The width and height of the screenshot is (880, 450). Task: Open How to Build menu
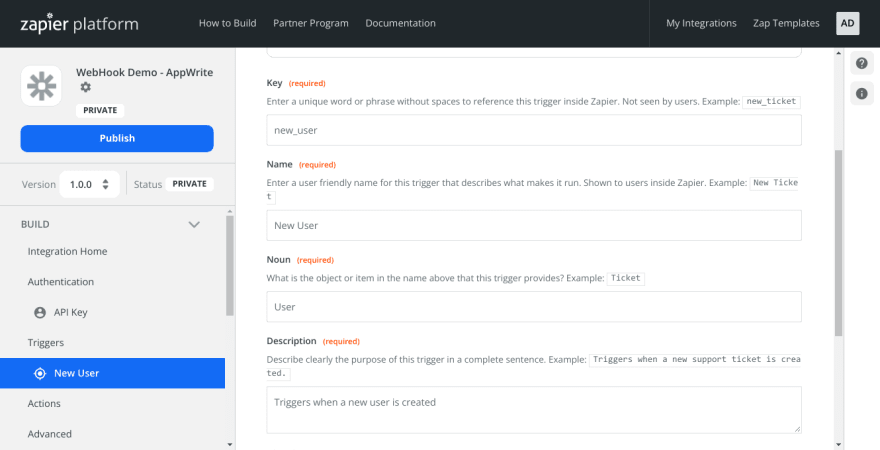[x=227, y=23]
